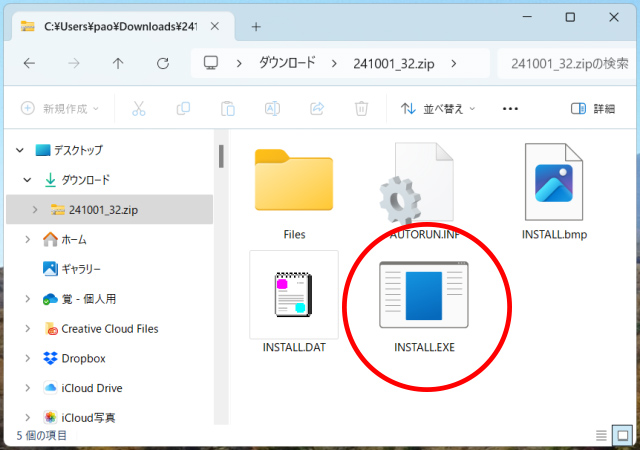Toggle the 詳細 details pane
This screenshot has width=640, height=450.
(x=593, y=108)
